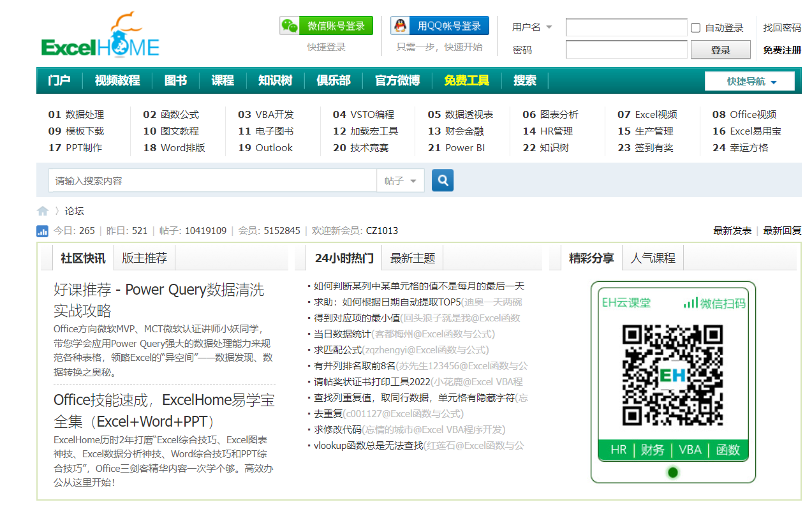Click the blue statistics chart icon
This screenshot has width=812, height=507.
pyautogui.click(x=43, y=231)
